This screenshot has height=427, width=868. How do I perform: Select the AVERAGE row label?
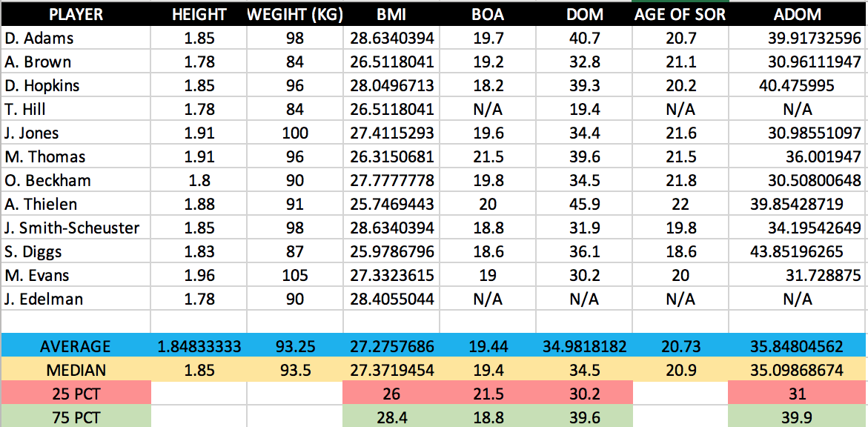pos(76,345)
